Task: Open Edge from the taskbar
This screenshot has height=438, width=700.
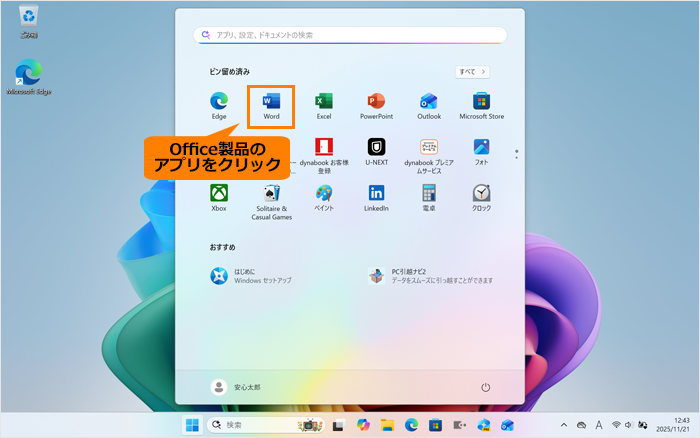Action: point(411,425)
